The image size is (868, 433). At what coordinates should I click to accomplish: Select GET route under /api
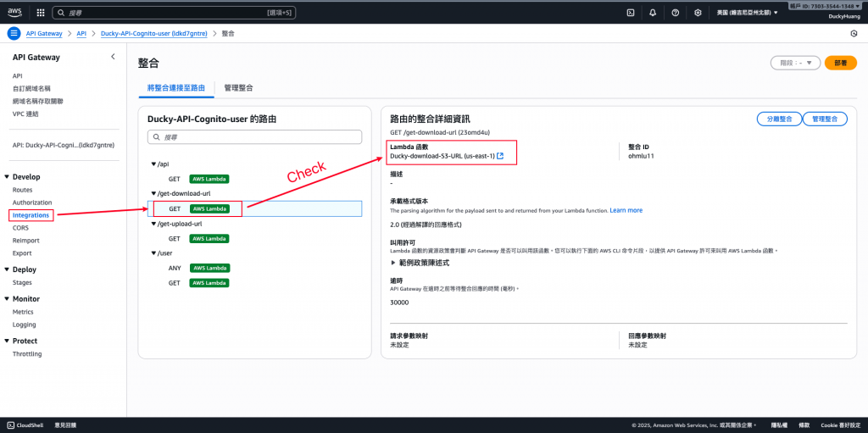[x=175, y=179]
